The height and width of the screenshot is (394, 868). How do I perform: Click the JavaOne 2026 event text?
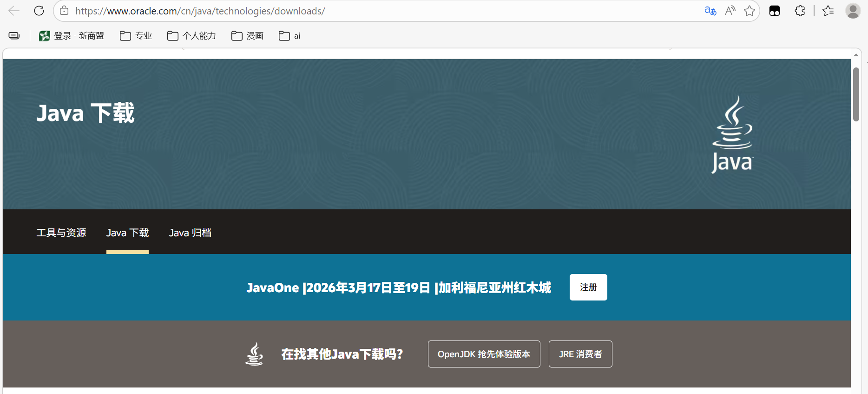(x=399, y=287)
